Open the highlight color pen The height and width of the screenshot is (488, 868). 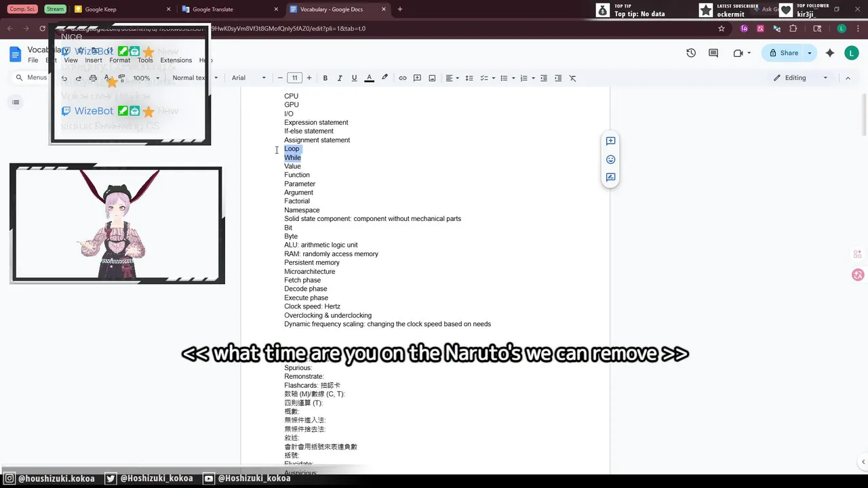tap(384, 78)
